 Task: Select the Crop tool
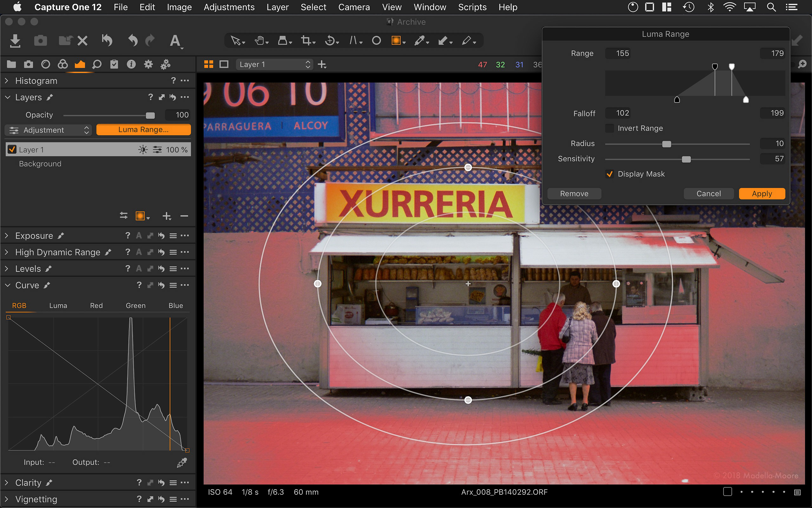point(306,41)
